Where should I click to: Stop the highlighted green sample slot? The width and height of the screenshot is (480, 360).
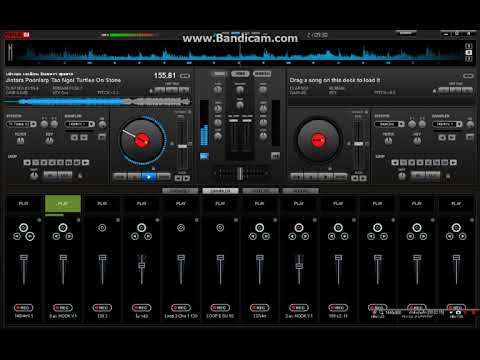(63, 203)
